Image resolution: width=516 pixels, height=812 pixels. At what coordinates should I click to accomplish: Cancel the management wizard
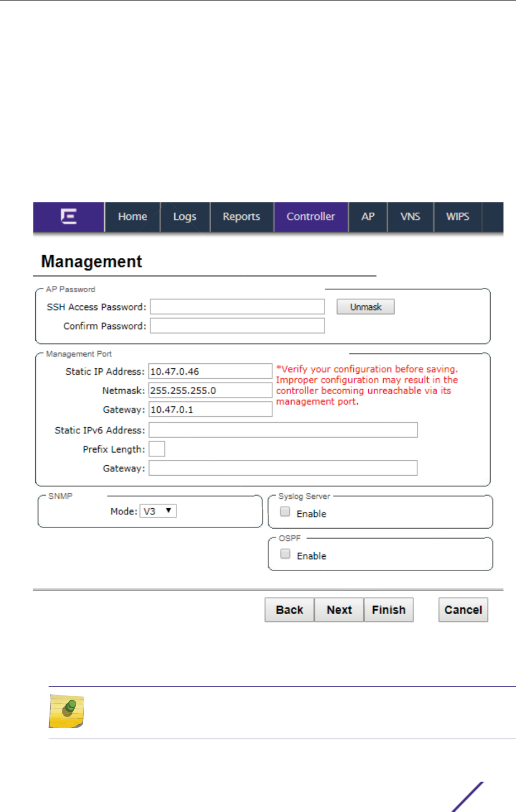[463, 610]
